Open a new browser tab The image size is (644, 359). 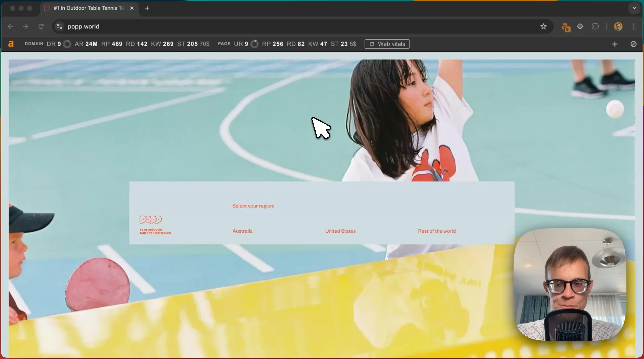(x=147, y=8)
